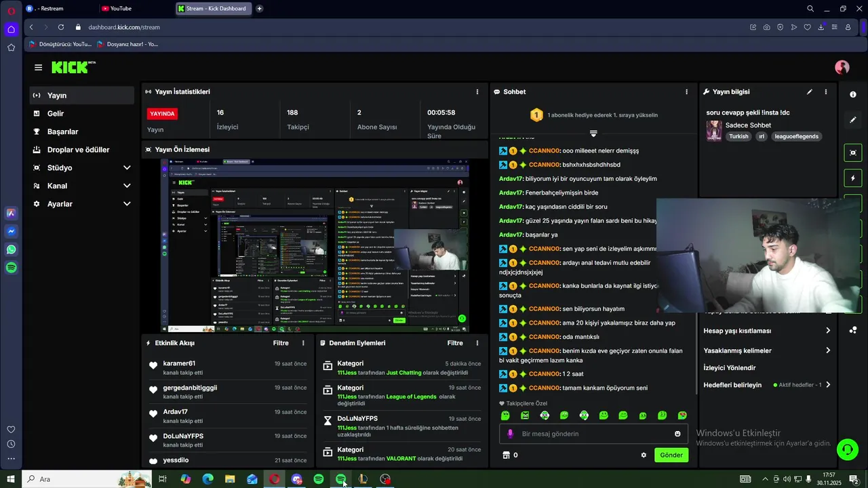This screenshot has width=868, height=488.
Task: Open Hesap yaşı kısıtlaması arrow
Action: click(x=828, y=331)
